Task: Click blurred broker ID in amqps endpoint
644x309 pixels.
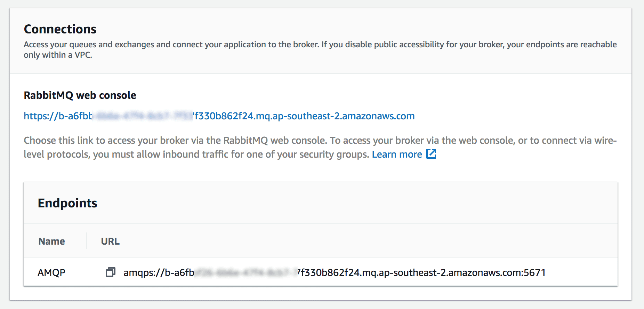Action: (x=247, y=272)
